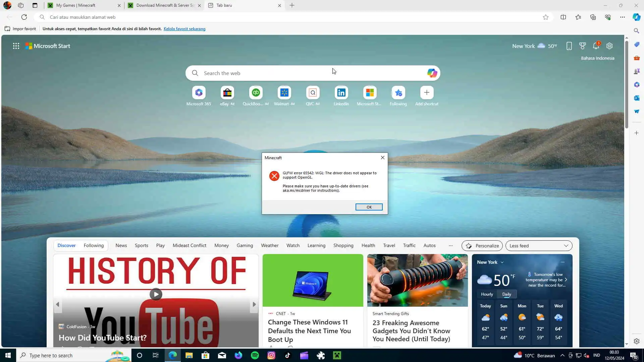Open the Microsoft 365 shortcut tile
This screenshot has width=644, height=362.
tap(199, 93)
